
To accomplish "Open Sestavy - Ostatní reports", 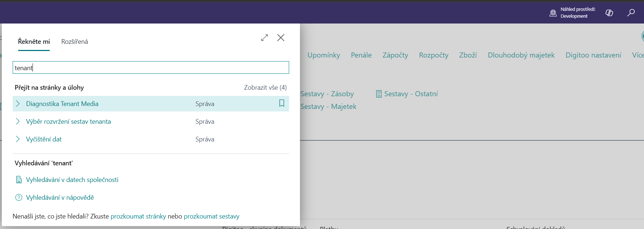I will [x=411, y=94].
